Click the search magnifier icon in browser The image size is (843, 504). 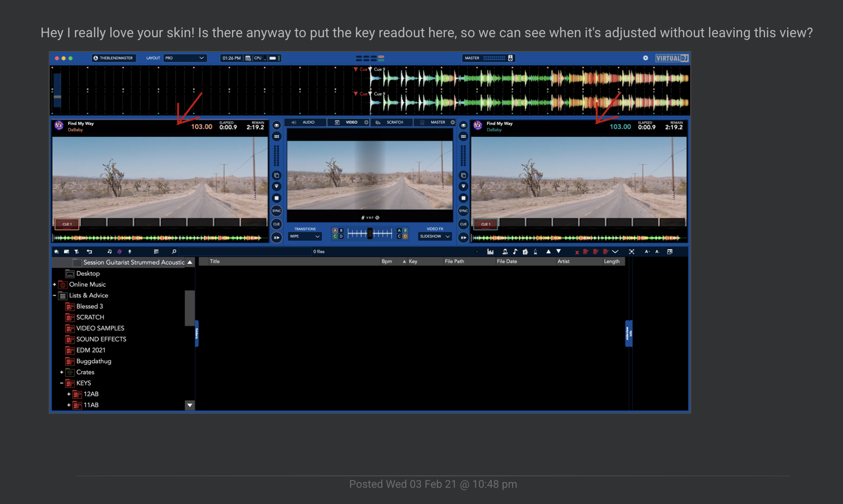point(174,252)
